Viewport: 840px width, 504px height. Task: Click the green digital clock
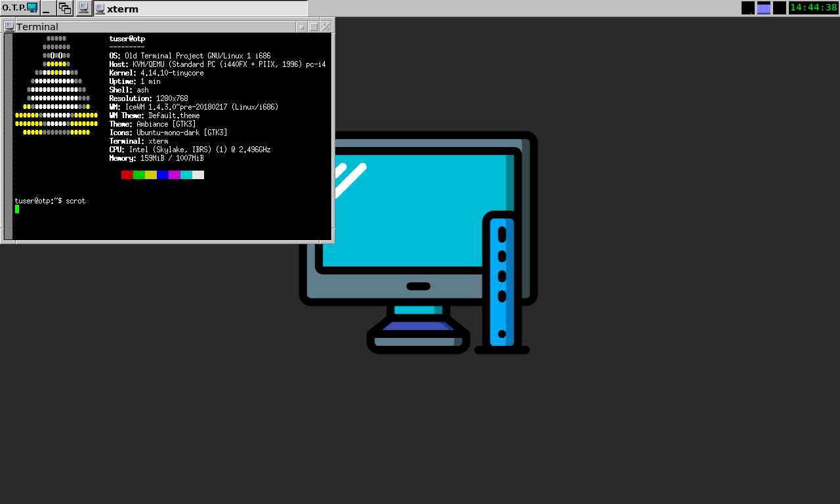click(814, 8)
